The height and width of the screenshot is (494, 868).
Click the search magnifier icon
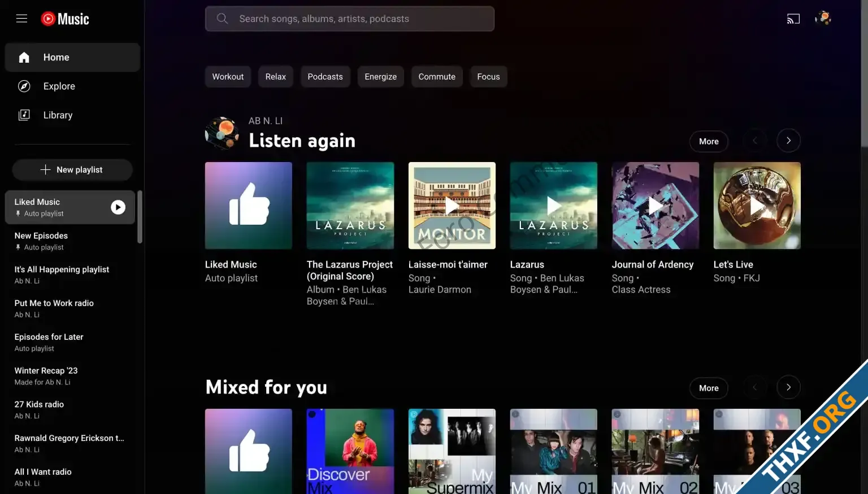pyautogui.click(x=222, y=19)
